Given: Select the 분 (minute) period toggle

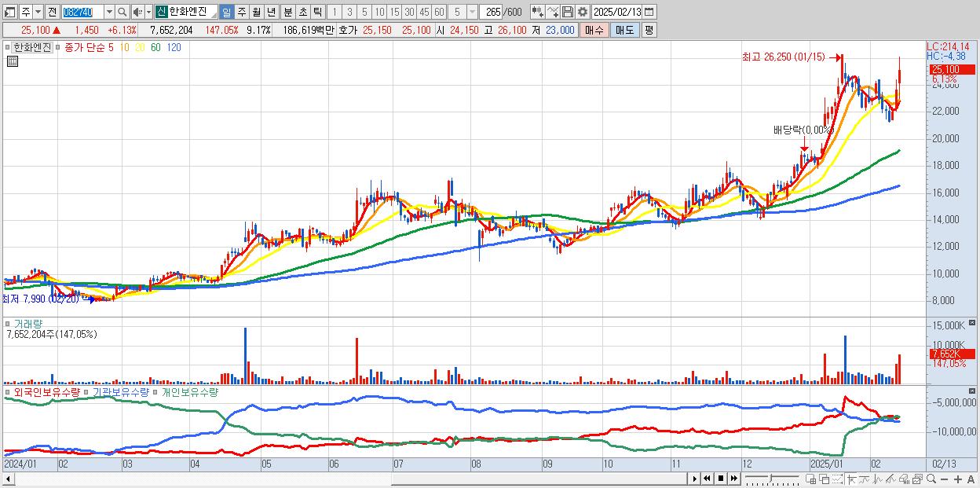Looking at the screenshot, I should click(x=287, y=12).
